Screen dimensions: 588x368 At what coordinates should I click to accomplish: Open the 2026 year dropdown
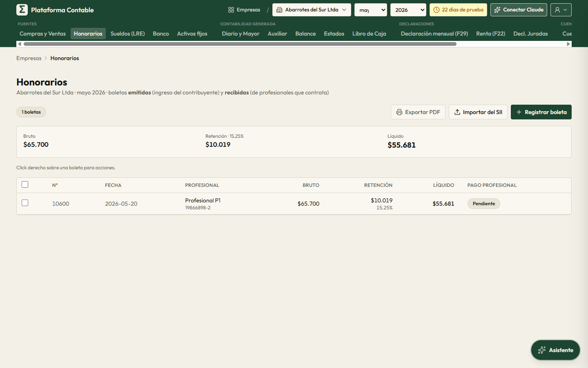pos(408,10)
